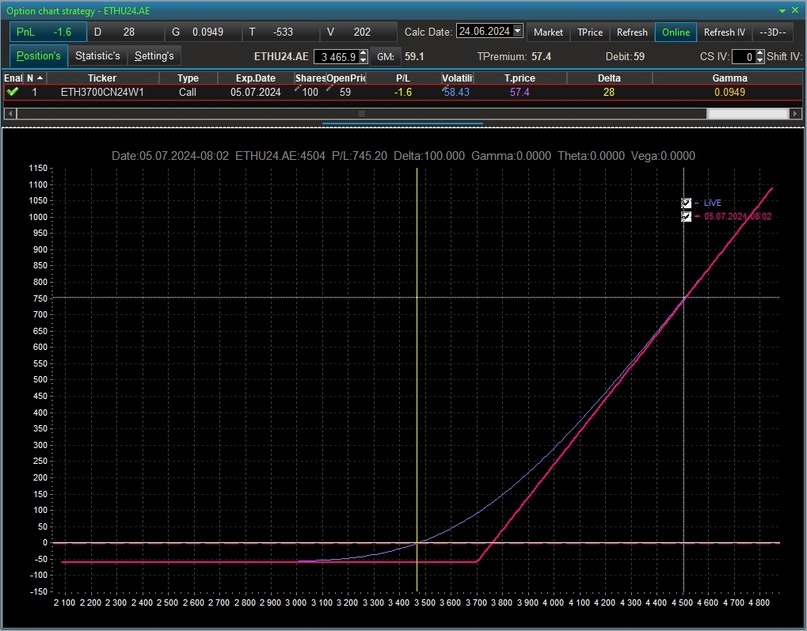
Task: Click the G (gamma) summary value 0.0949
Action: (x=208, y=32)
